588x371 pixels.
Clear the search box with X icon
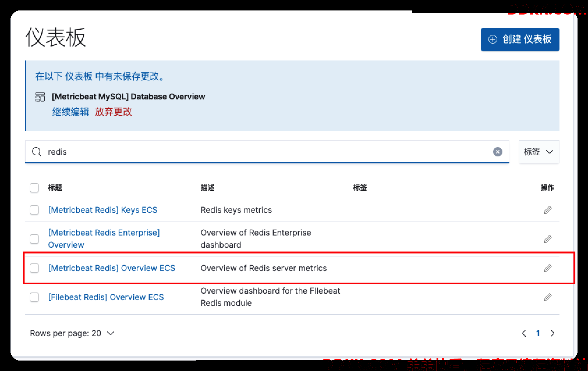click(497, 152)
